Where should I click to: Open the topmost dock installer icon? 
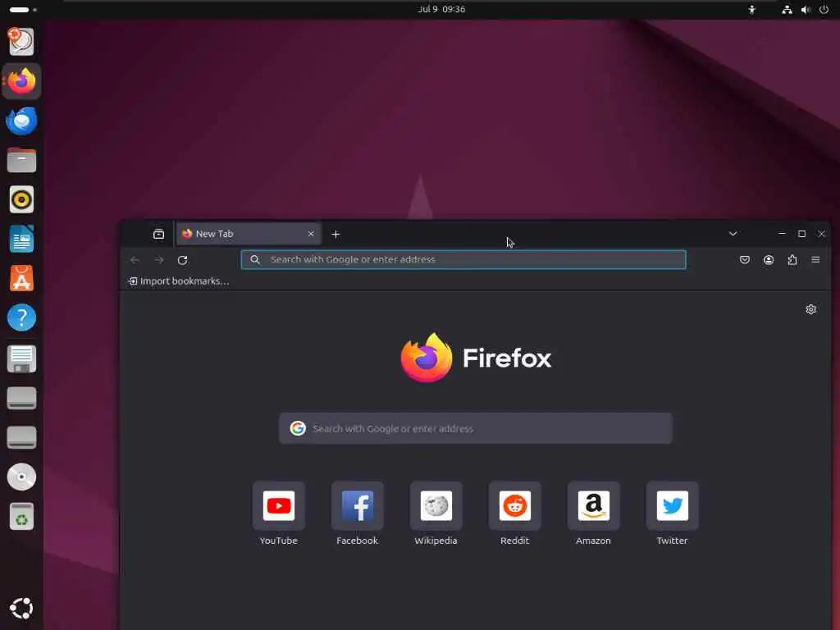click(x=21, y=42)
